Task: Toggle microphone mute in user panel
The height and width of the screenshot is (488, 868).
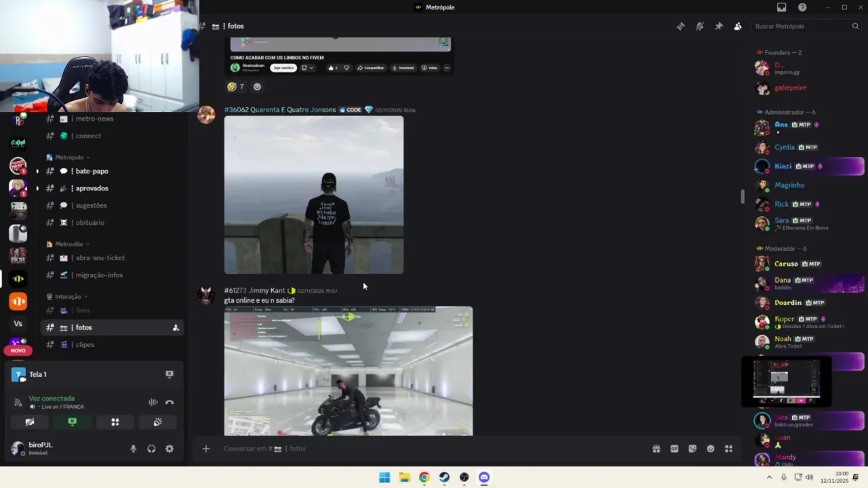Action: click(x=133, y=449)
